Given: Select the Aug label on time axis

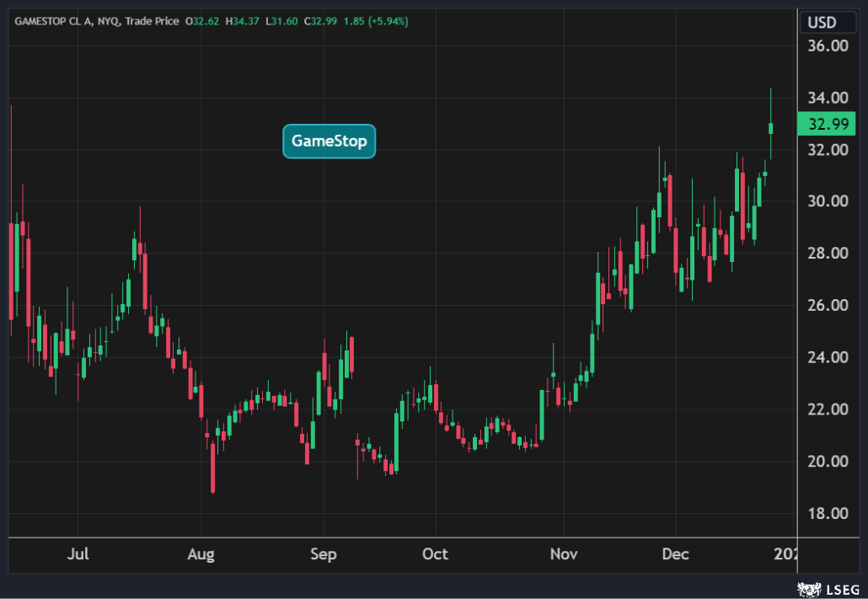Looking at the screenshot, I should point(201,554).
